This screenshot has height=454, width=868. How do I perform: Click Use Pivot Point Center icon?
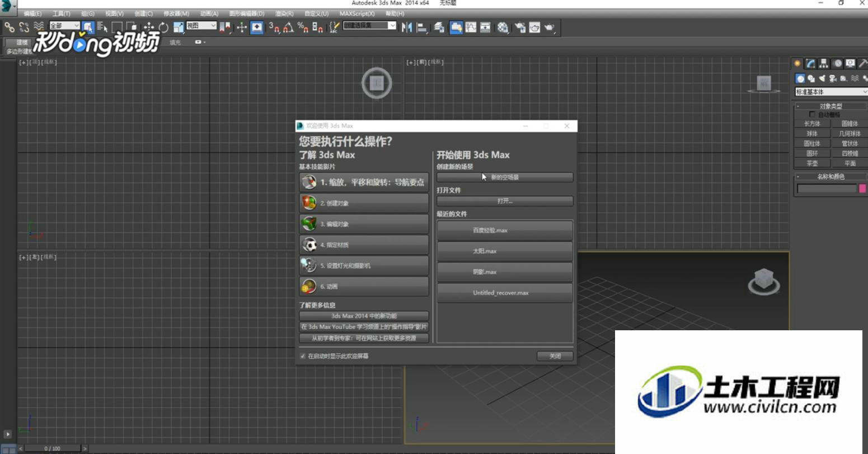click(225, 27)
